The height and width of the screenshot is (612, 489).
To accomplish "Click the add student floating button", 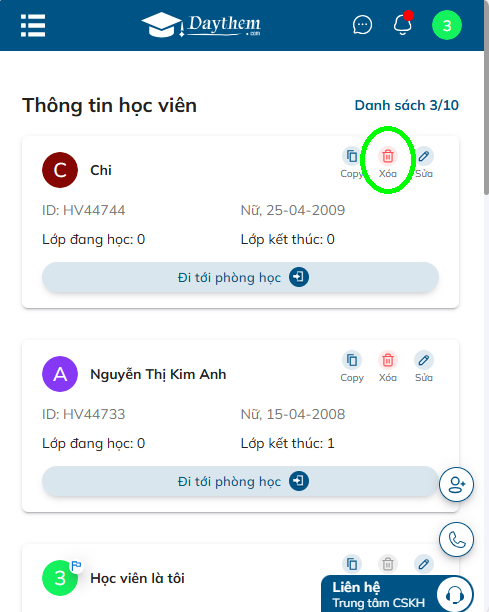I will [x=456, y=485].
